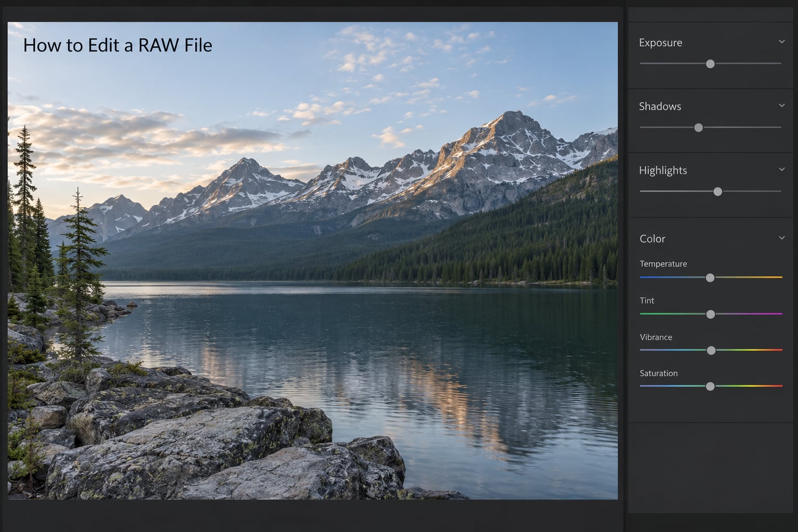Click the Temperature slider handle
Screen dimensions: 798x532
click(x=710, y=278)
